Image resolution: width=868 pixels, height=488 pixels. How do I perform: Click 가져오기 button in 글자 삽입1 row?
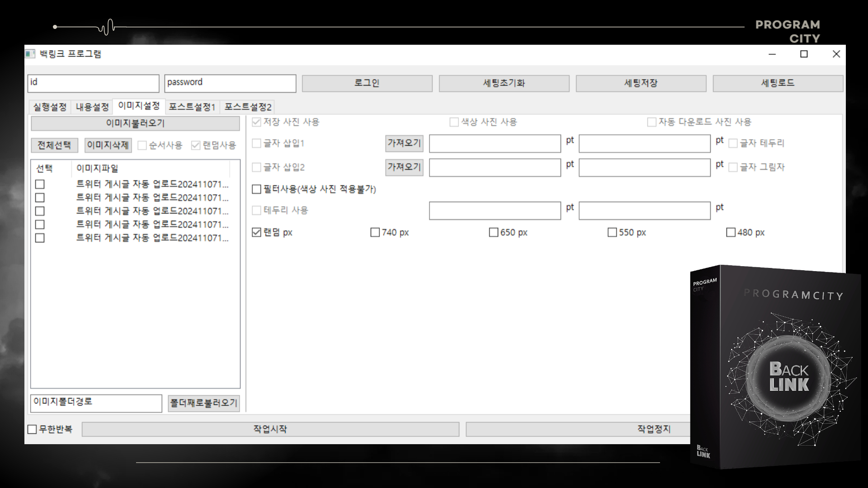click(x=404, y=143)
